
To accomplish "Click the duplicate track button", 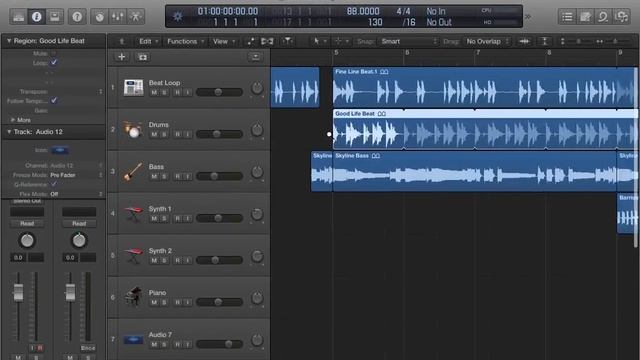I will pyautogui.click(x=142, y=57).
